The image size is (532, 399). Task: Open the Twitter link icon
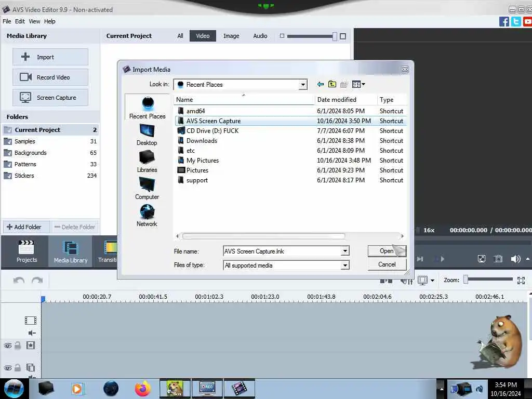click(x=516, y=22)
